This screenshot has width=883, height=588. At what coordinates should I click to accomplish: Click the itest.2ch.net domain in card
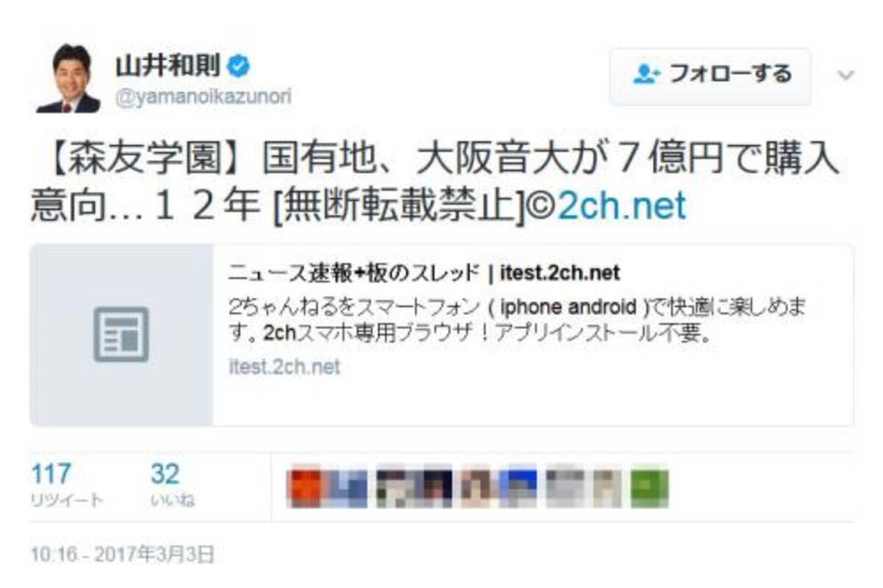(284, 366)
